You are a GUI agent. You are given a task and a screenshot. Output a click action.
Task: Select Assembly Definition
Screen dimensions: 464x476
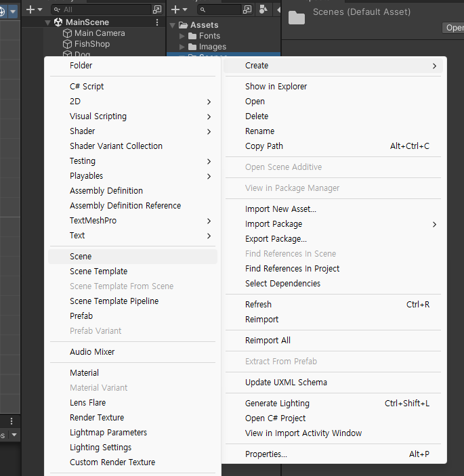pos(133,191)
